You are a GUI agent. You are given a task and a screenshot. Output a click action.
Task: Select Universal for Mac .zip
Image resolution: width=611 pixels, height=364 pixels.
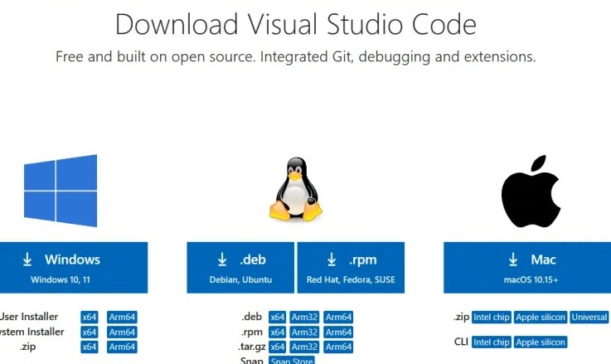tap(589, 318)
